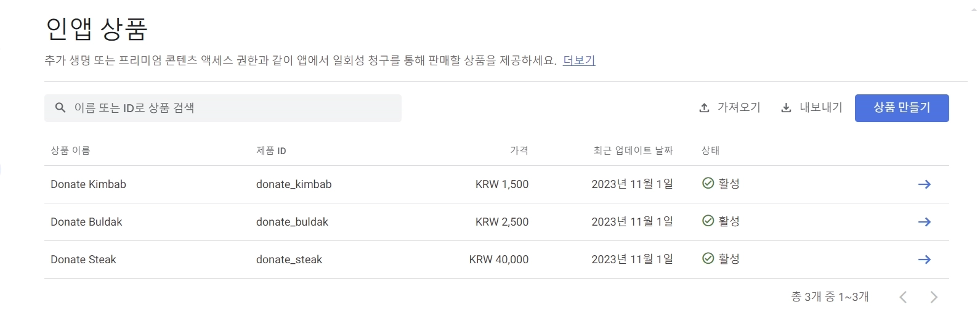
Task: Click 내보내기 export button
Action: [x=812, y=108]
